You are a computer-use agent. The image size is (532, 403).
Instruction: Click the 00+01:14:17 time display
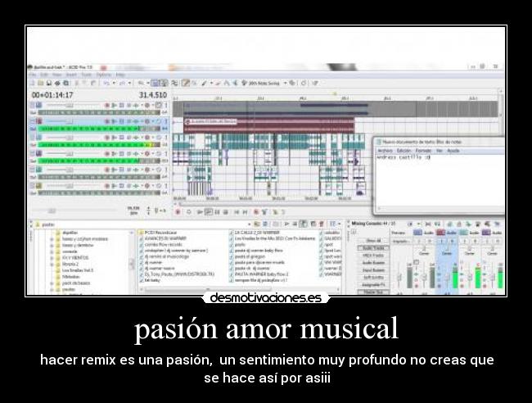point(52,95)
